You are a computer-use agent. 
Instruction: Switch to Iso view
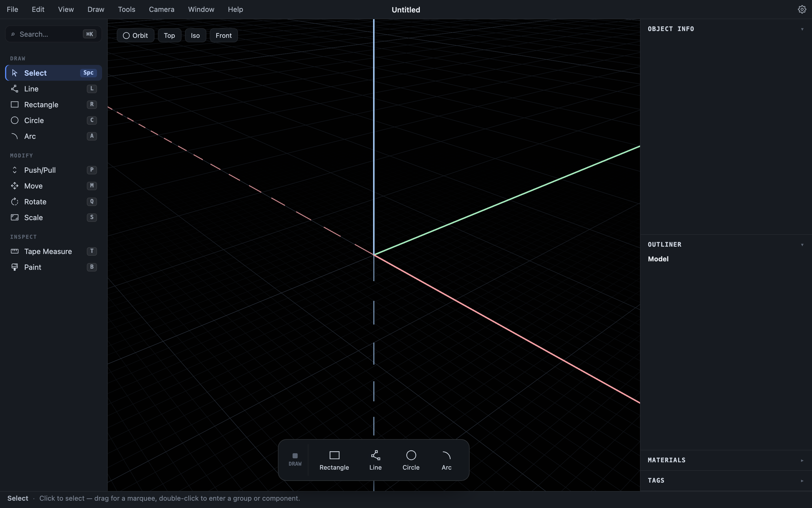click(x=195, y=36)
